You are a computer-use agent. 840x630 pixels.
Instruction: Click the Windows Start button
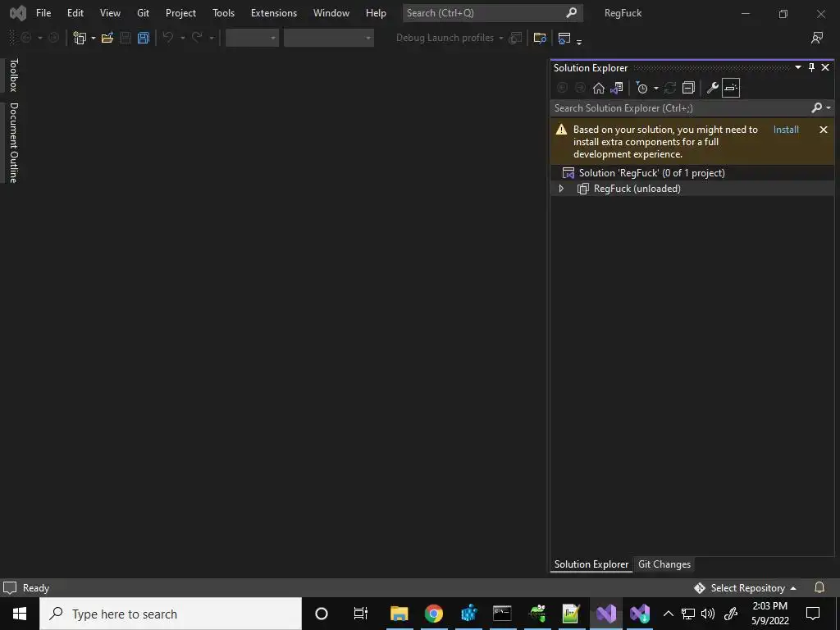click(x=20, y=614)
